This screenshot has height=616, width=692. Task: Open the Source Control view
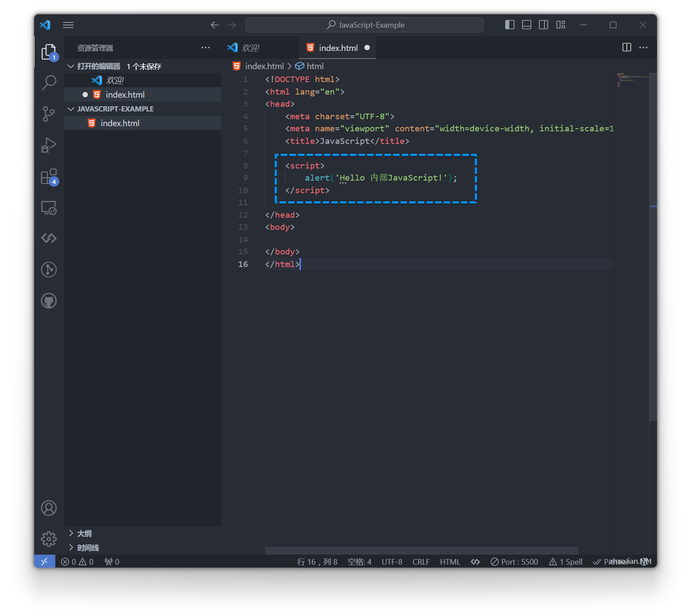tap(49, 114)
